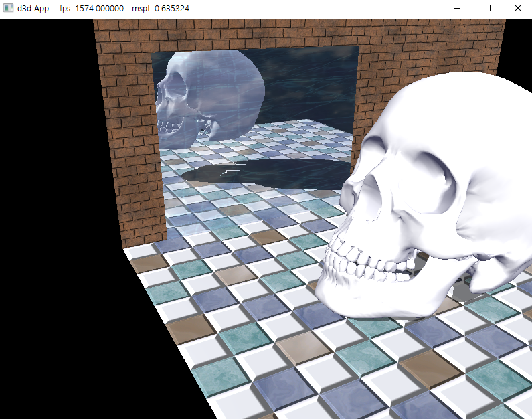Click the skull reflection in the mirror

[x=209, y=98]
